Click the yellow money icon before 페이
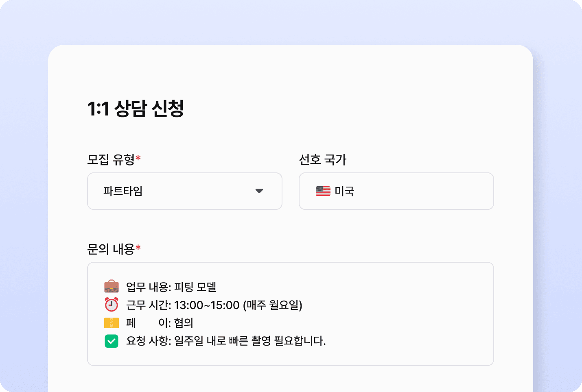The image size is (582, 392). (x=112, y=322)
